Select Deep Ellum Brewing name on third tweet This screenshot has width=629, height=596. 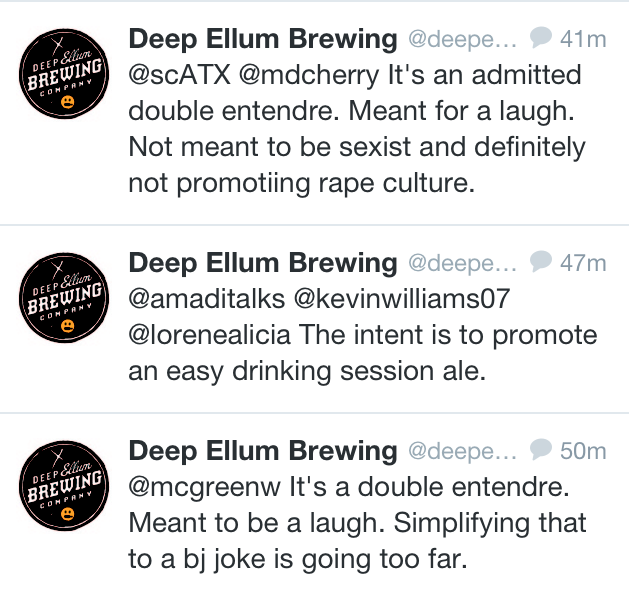[263, 451]
